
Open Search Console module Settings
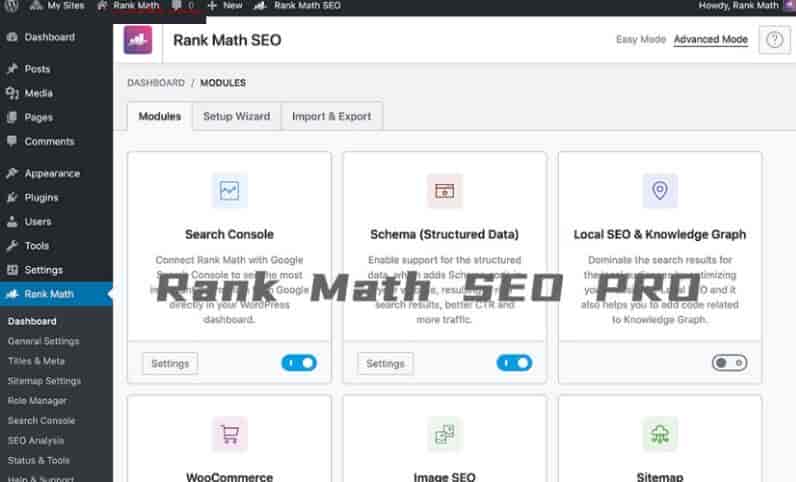tap(170, 364)
